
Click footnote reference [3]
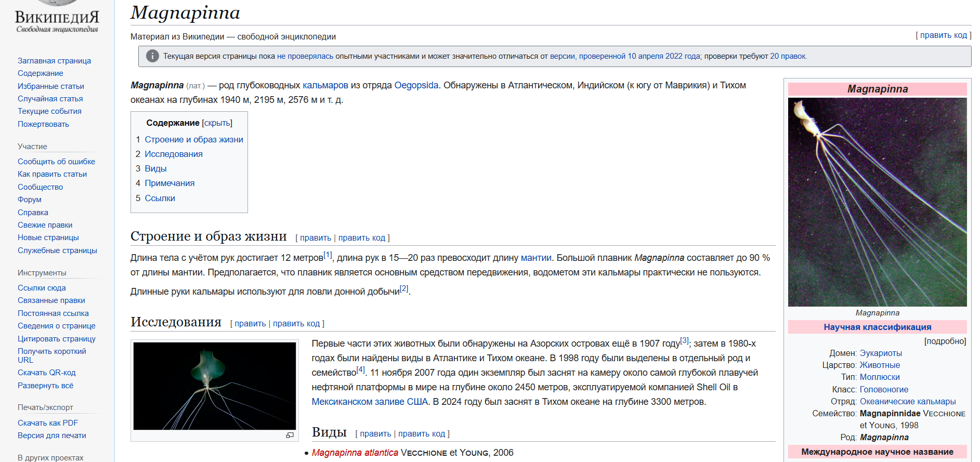click(685, 340)
